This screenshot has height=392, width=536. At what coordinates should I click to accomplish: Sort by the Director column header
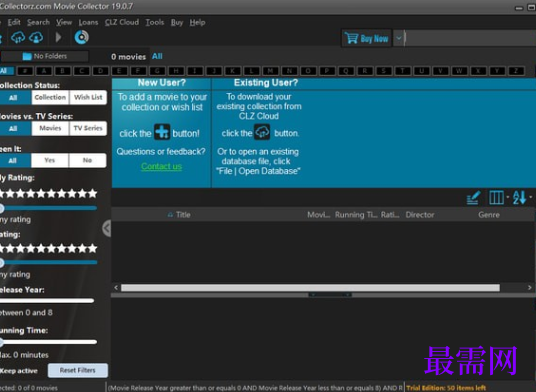420,215
